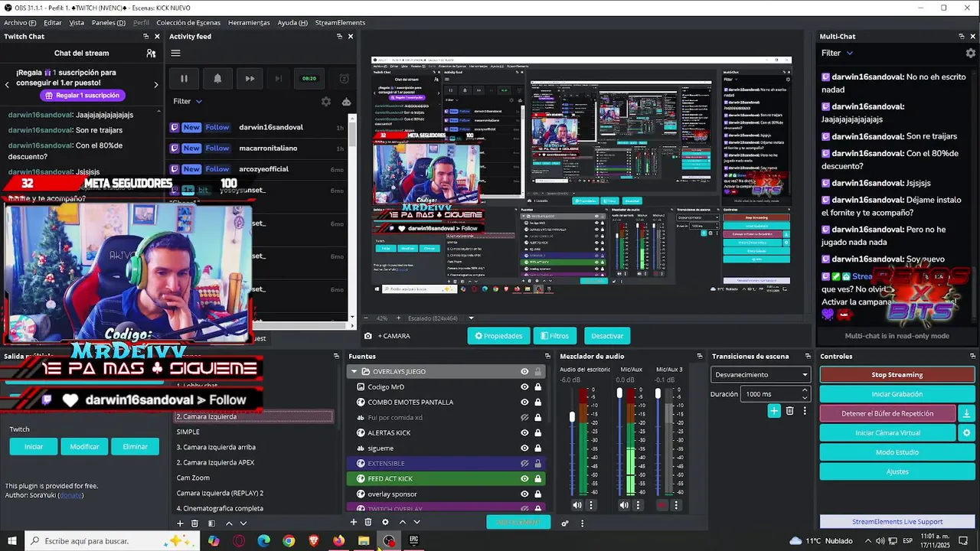Open Colección de Escenas menu
Image resolution: width=980 pixels, height=551 pixels.
tap(188, 23)
